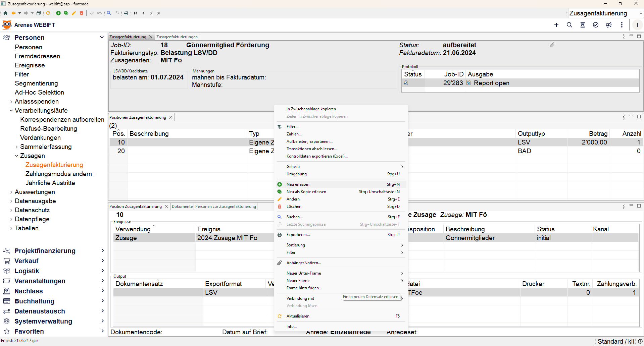The height and width of the screenshot is (346, 644).
Task: Choose 'Neu erfassen' in the context menu
Action: point(298,184)
